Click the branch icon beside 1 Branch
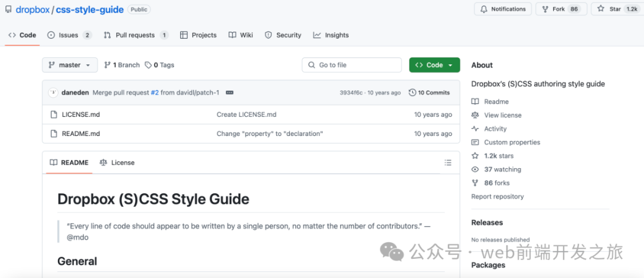Viewport: 644px width, 278px height. (x=107, y=65)
